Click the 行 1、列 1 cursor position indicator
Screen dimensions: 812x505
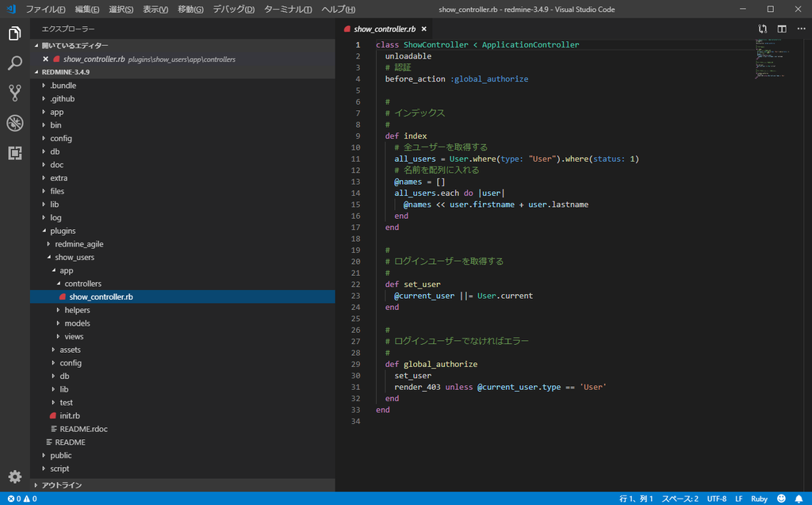point(636,499)
